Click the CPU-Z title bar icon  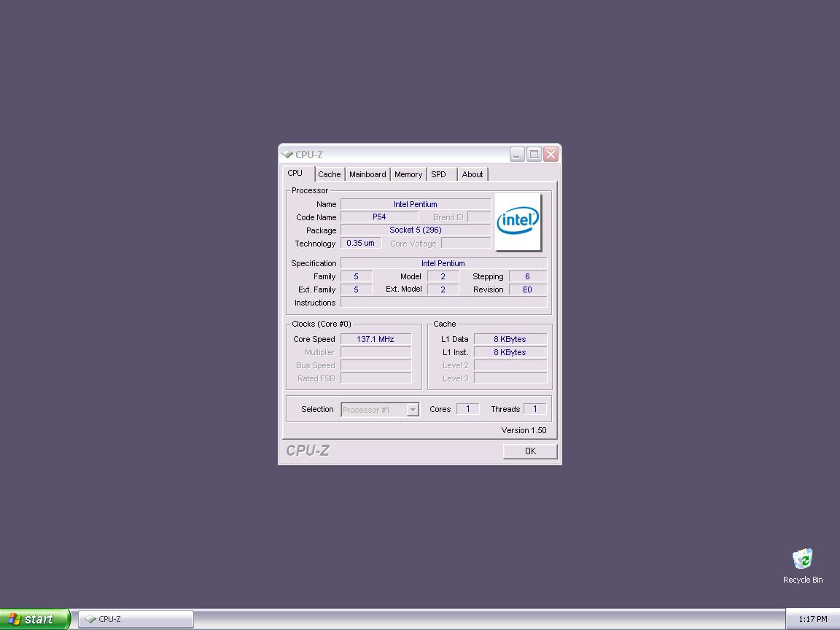(287, 155)
